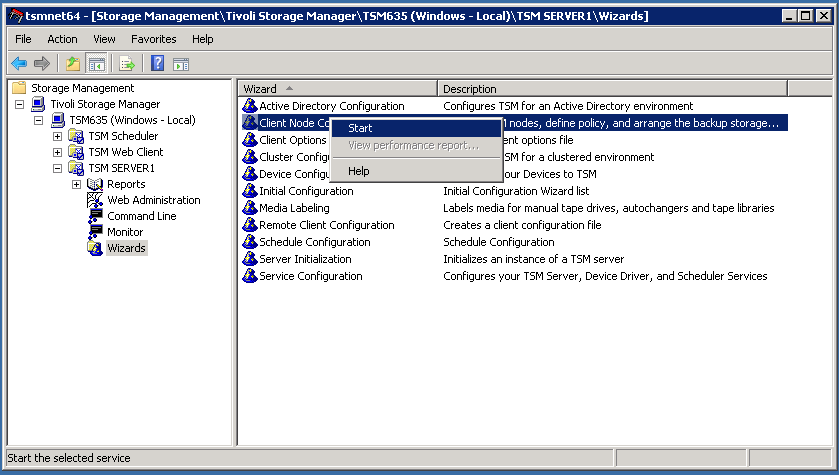Open the Action menu
Image resolution: width=839 pixels, height=475 pixels.
click(62, 39)
